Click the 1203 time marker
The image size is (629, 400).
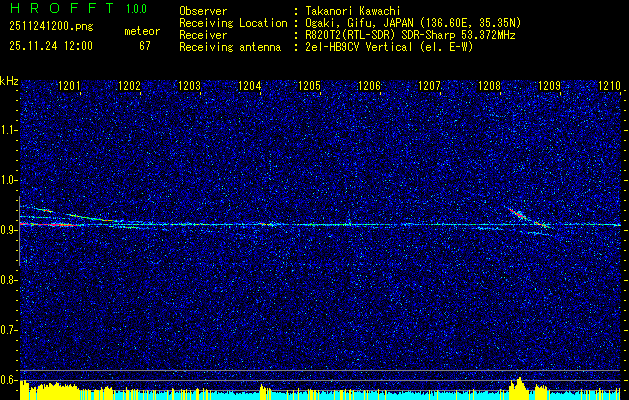pos(189,86)
